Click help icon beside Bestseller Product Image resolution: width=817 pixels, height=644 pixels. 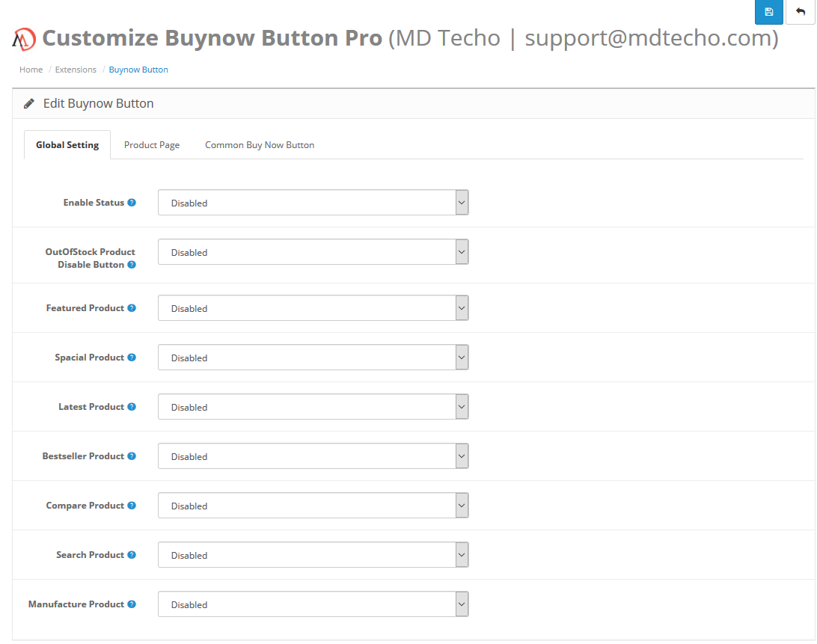coord(132,456)
